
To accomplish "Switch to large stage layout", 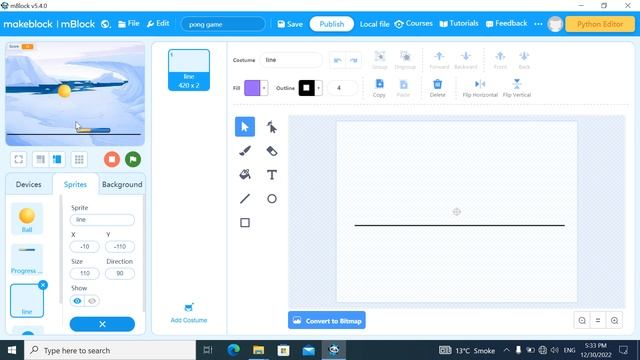I will coord(57,159).
